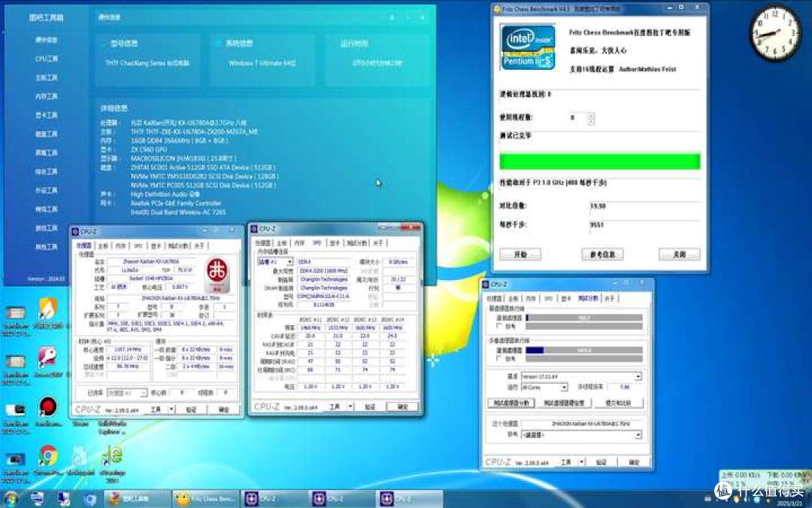Viewport: 812px width, 508px height.
Task: Click the Intel Pentium logo in Fritz Benchmark
Action: (529, 47)
